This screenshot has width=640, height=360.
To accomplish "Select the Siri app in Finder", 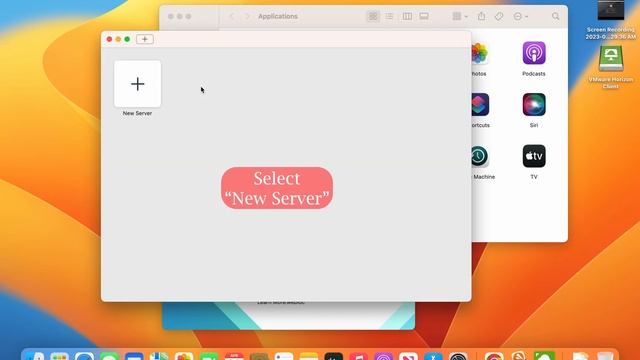I will pos(534,104).
